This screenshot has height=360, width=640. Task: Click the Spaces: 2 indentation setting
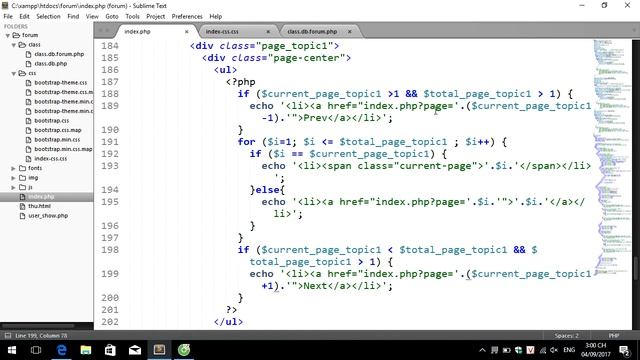tap(567, 336)
